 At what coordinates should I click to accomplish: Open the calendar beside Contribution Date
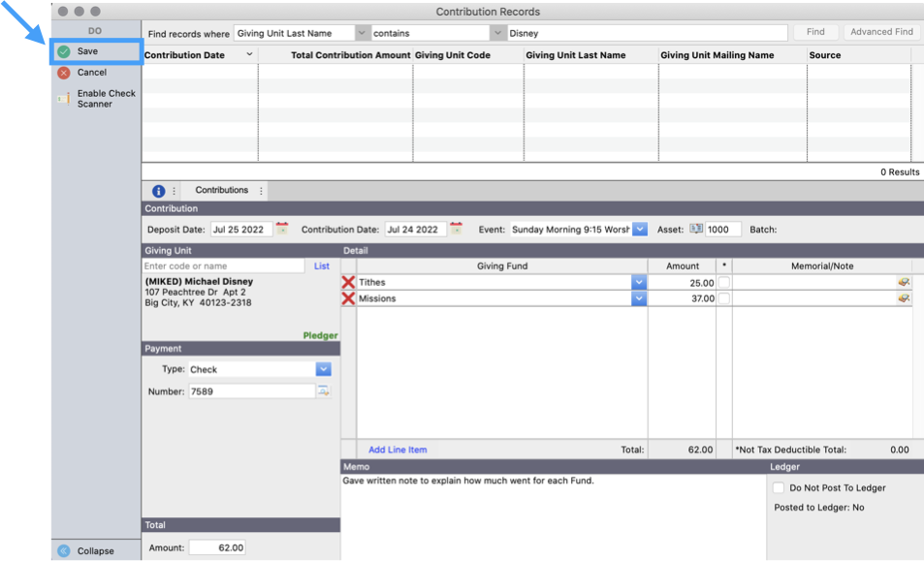[x=457, y=229]
